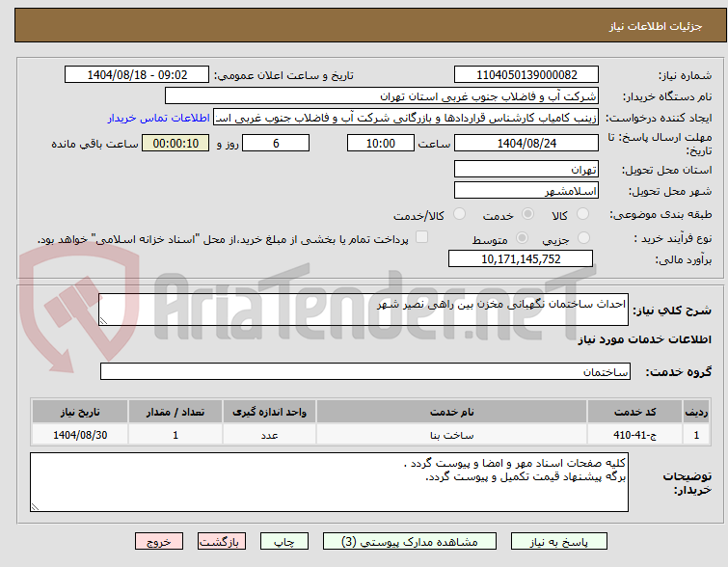
Task: Click the نام خدمت column header
Action: click(x=452, y=412)
